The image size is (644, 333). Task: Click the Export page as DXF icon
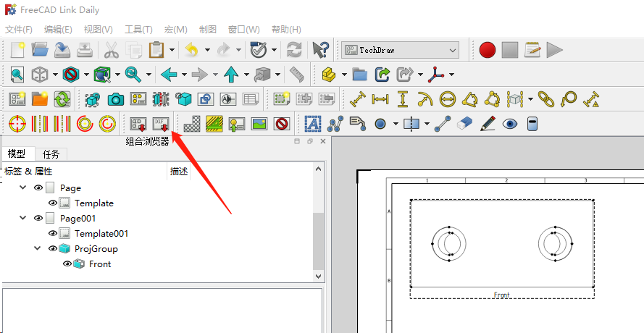coord(161,124)
